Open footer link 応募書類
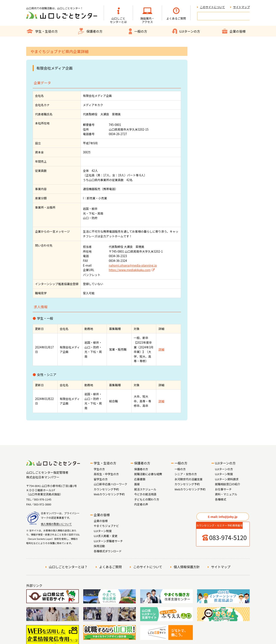Image resolution: width=276 pixels, height=644 pixels. click(140, 479)
